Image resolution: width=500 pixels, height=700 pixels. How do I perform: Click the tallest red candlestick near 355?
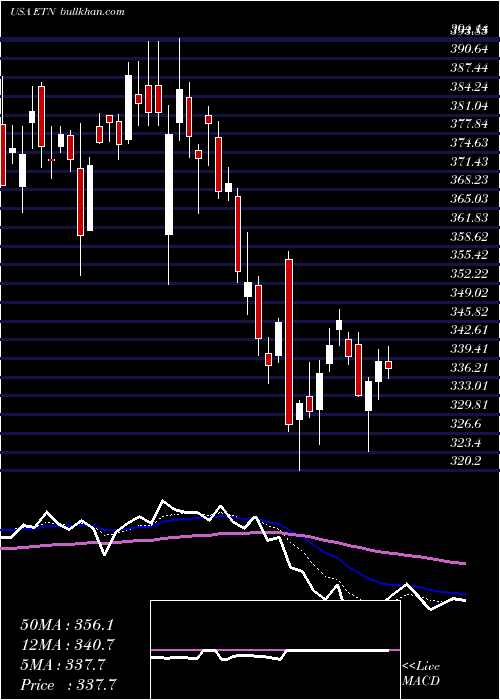pos(289,342)
